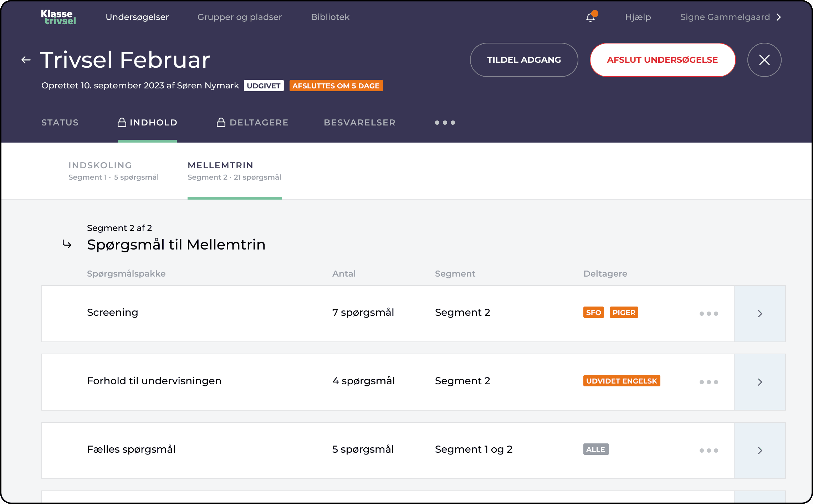Open options dots for Screening row
Image resolution: width=813 pixels, height=504 pixels.
pos(709,314)
